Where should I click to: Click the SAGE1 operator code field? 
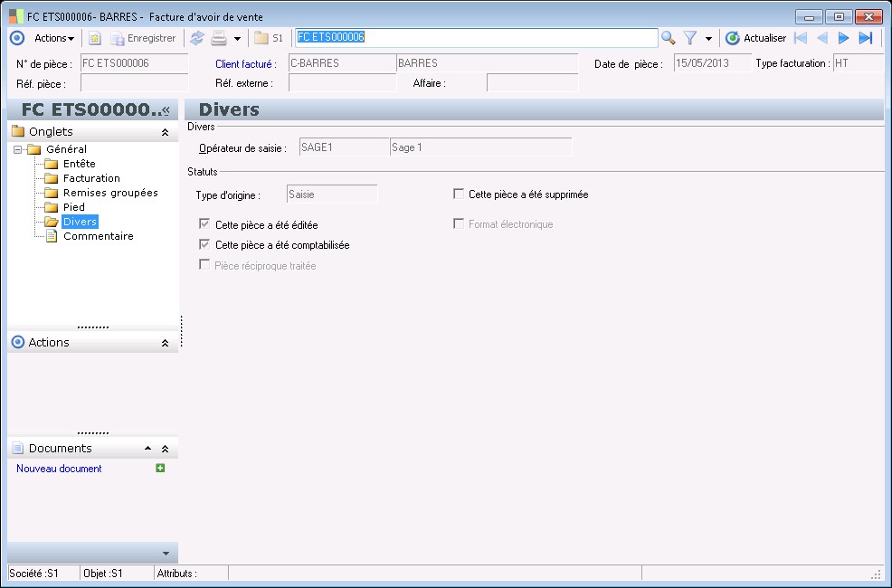tap(344, 147)
